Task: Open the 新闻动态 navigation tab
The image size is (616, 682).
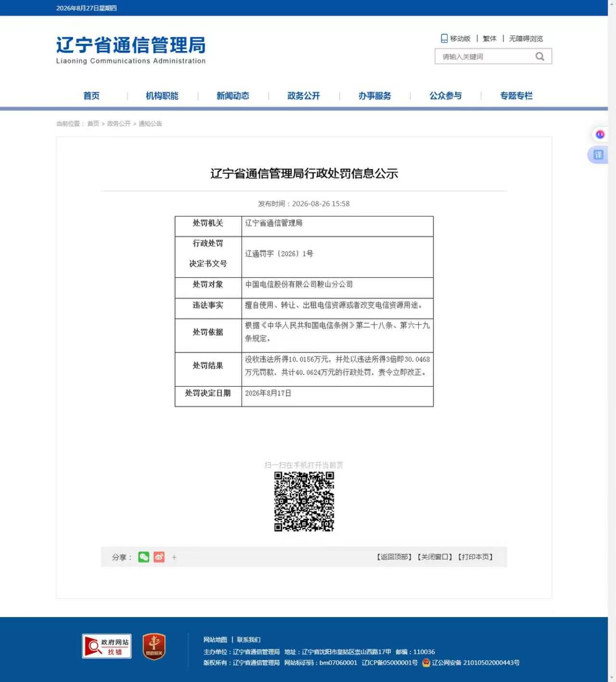Action: (233, 96)
